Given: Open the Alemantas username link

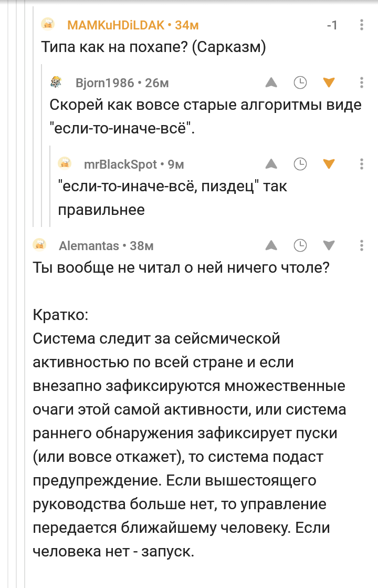Looking at the screenshot, I should [x=89, y=245].
